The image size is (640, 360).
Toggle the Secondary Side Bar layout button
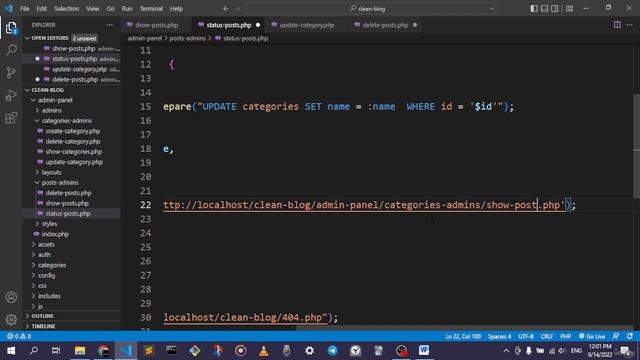click(555, 9)
